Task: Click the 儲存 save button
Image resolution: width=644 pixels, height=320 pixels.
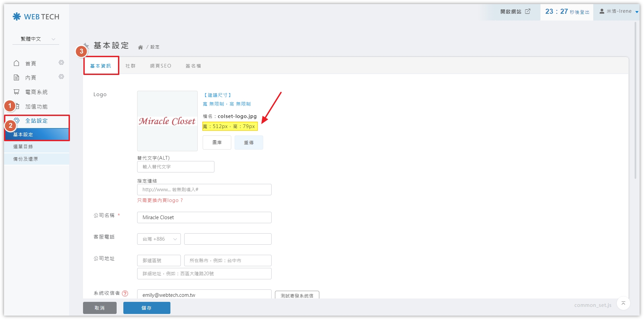Action: click(x=147, y=308)
